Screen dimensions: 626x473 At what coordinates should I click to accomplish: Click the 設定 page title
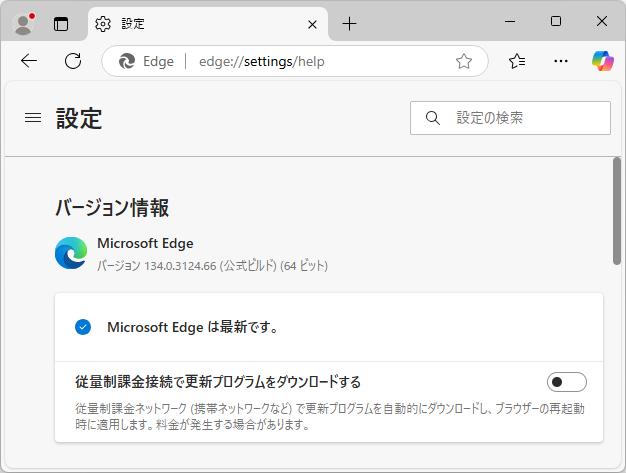tap(79, 118)
